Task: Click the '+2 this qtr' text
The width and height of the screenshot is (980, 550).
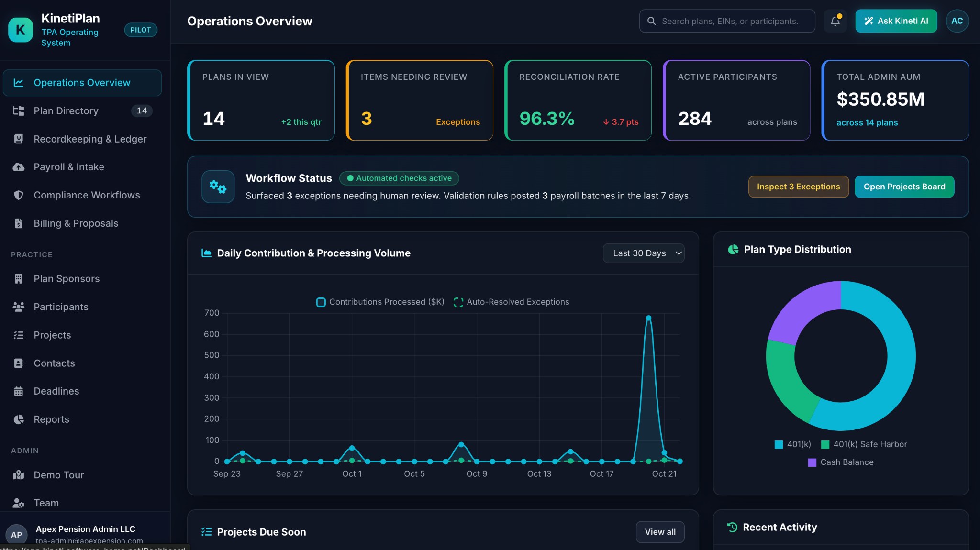Action: point(301,122)
